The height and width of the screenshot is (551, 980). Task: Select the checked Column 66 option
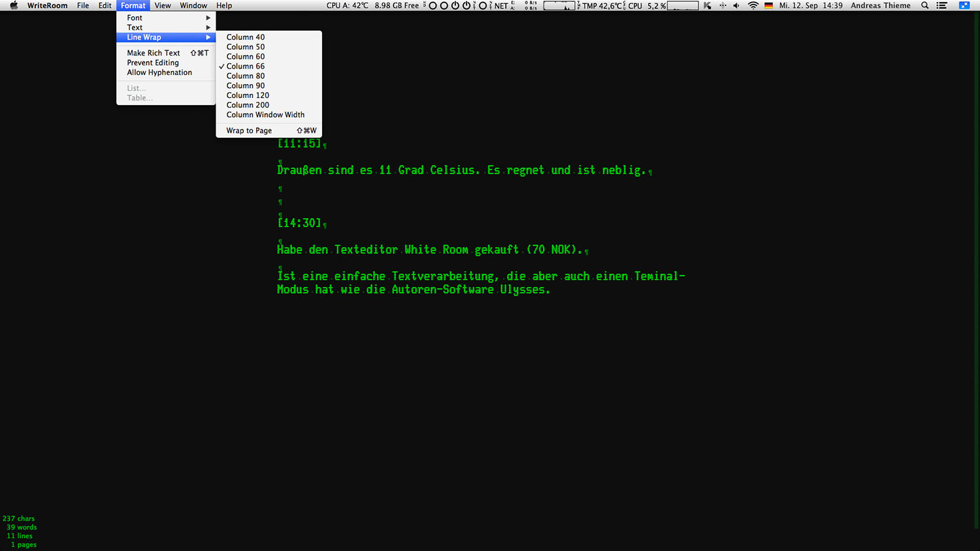269,67
